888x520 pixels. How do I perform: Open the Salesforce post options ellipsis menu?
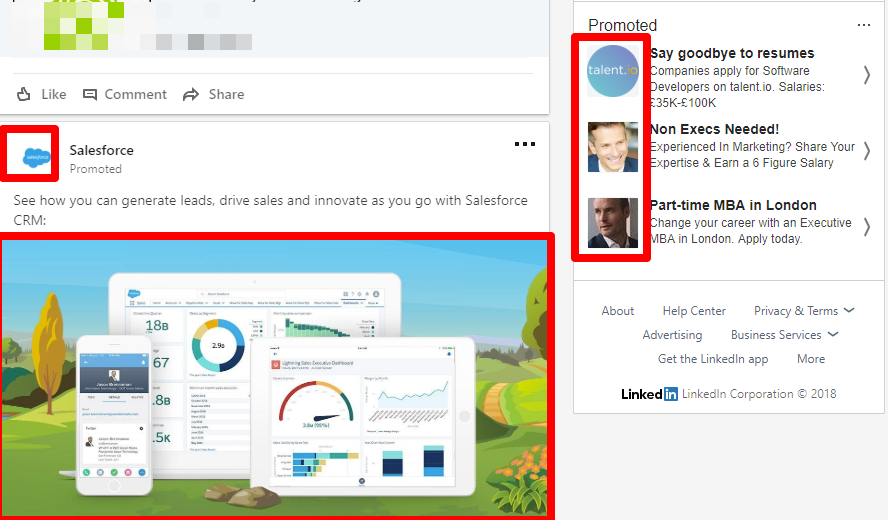(x=524, y=144)
